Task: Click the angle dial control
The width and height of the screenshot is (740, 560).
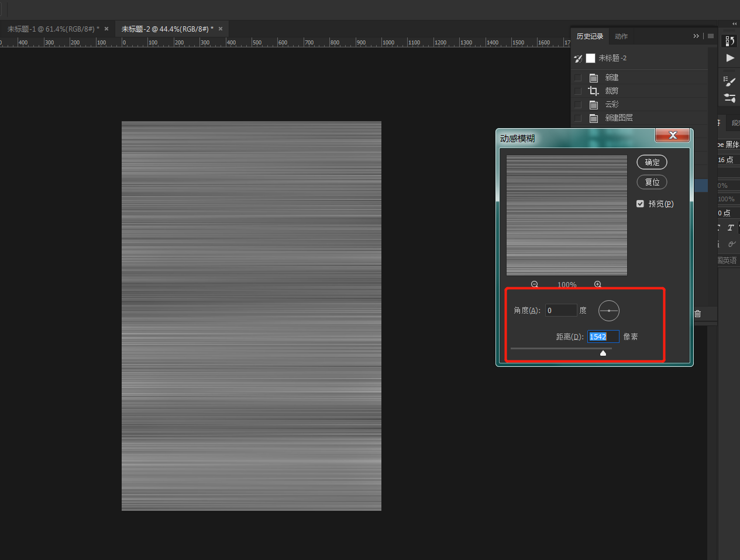Action: (609, 311)
